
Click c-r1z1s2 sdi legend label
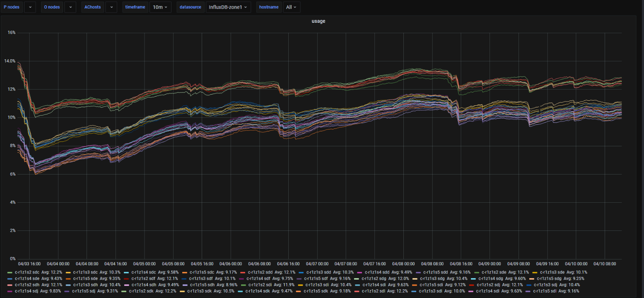[260, 285]
